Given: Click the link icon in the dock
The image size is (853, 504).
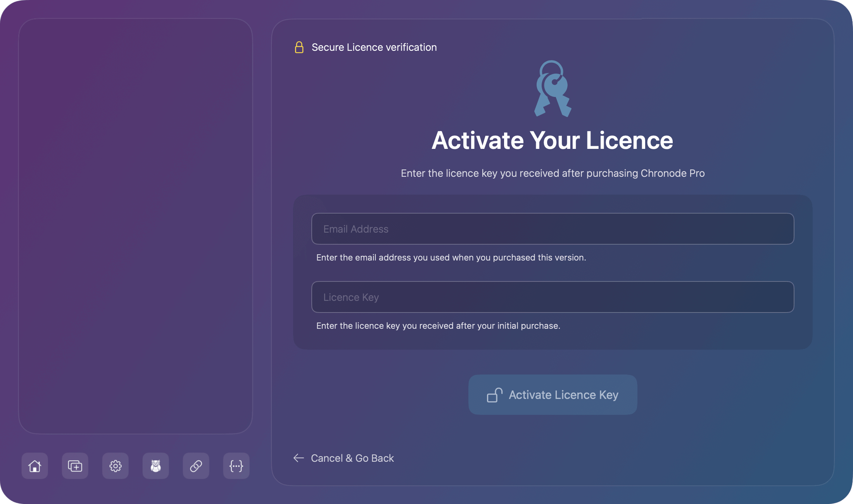Looking at the screenshot, I should coord(196,466).
